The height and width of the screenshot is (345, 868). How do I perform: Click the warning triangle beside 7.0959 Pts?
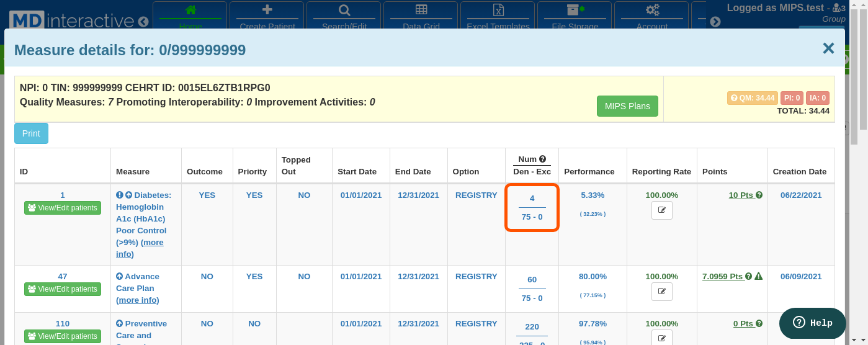click(758, 277)
